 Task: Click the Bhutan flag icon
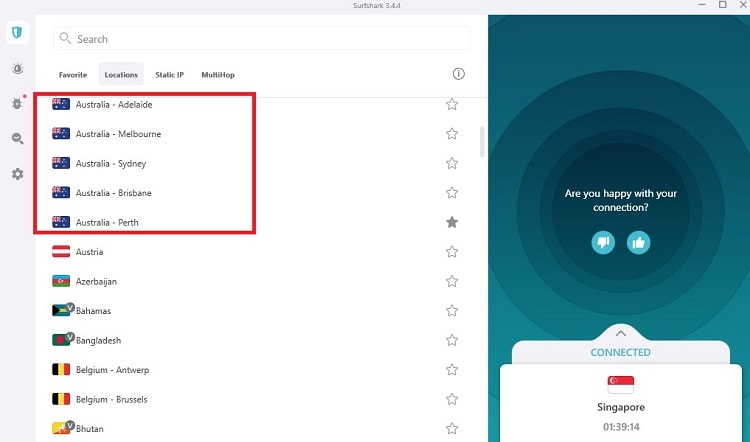(x=61, y=429)
